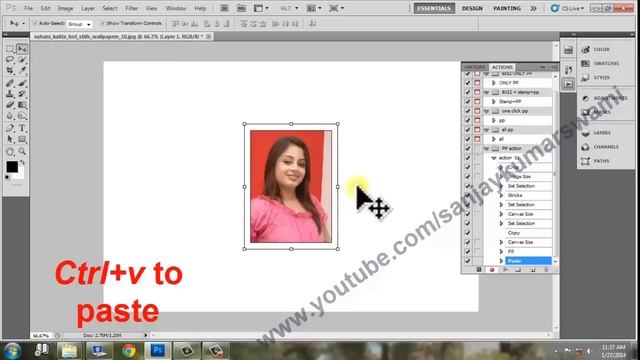Toggle the checkmark for the Stroke step

click(468, 196)
